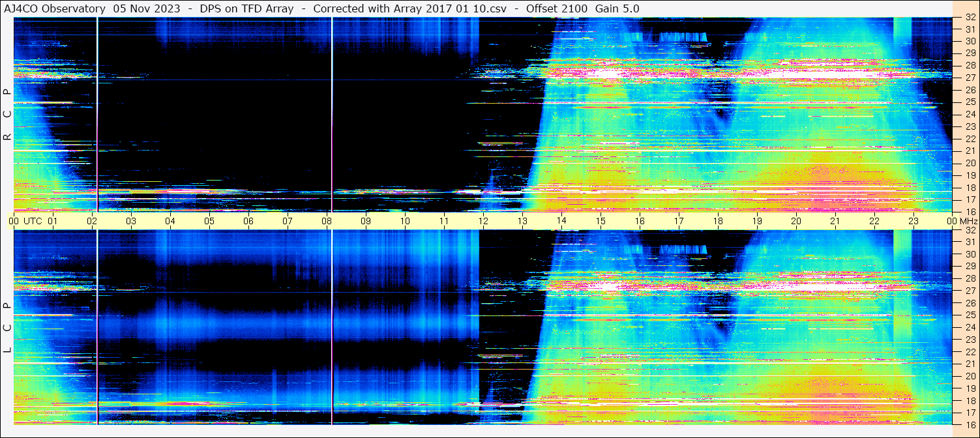Image resolution: width=980 pixels, height=438 pixels.
Task: Click the 'Offset 2100' header value
Action: tap(556, 8)
